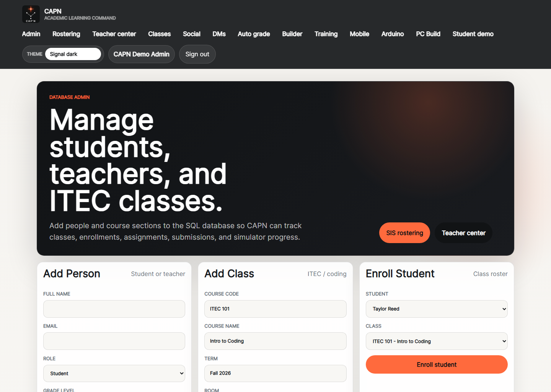This screenshot has width=551, height=392.
Task: Click the CAPN Demo Admin account button
Action: click(142, 54)
